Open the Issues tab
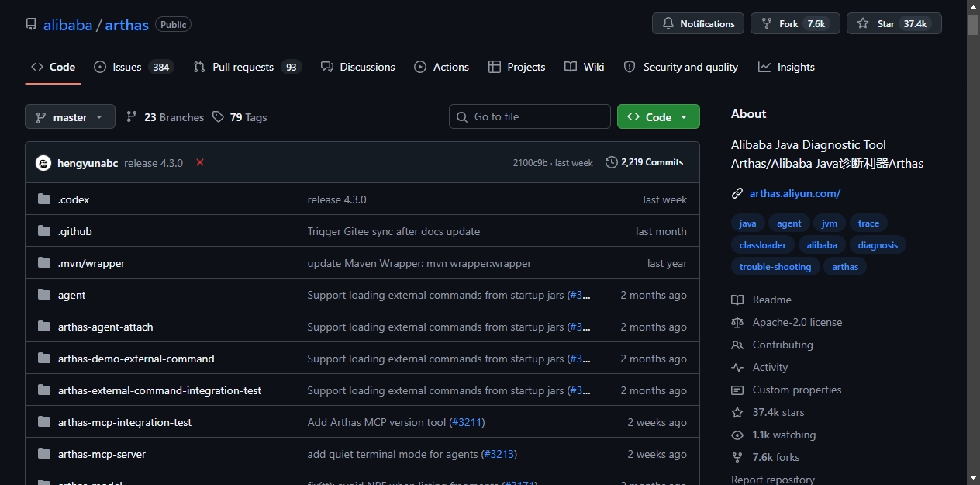This screenshot has height=485, width=980. 133,67
